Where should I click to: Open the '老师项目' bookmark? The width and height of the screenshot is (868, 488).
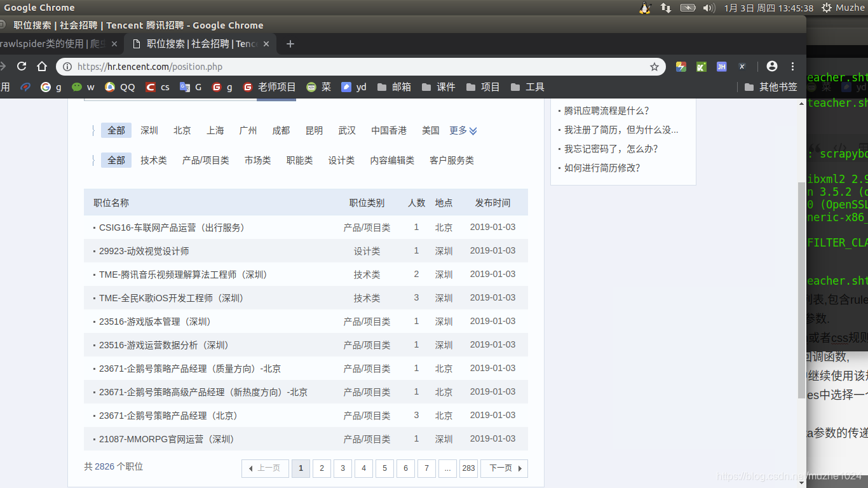click(269, 87)
